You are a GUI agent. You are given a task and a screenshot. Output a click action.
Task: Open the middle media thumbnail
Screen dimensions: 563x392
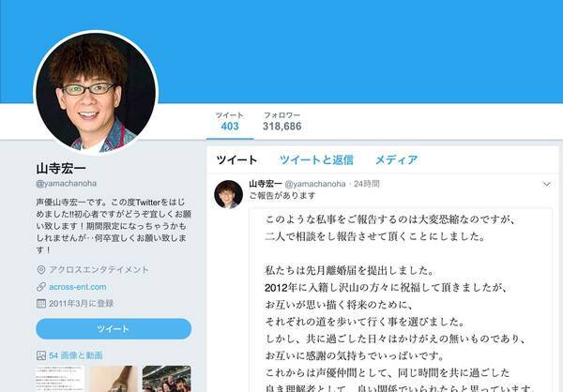tap(114, 379)
